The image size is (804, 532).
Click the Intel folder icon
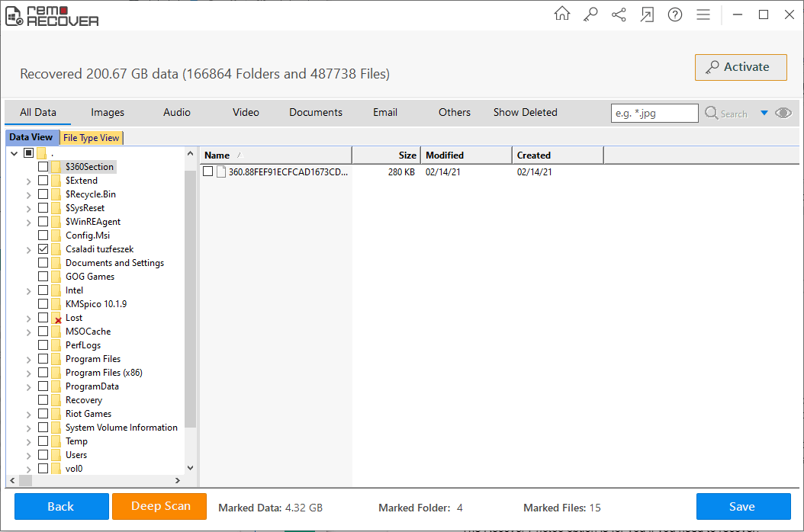point(56,290)
